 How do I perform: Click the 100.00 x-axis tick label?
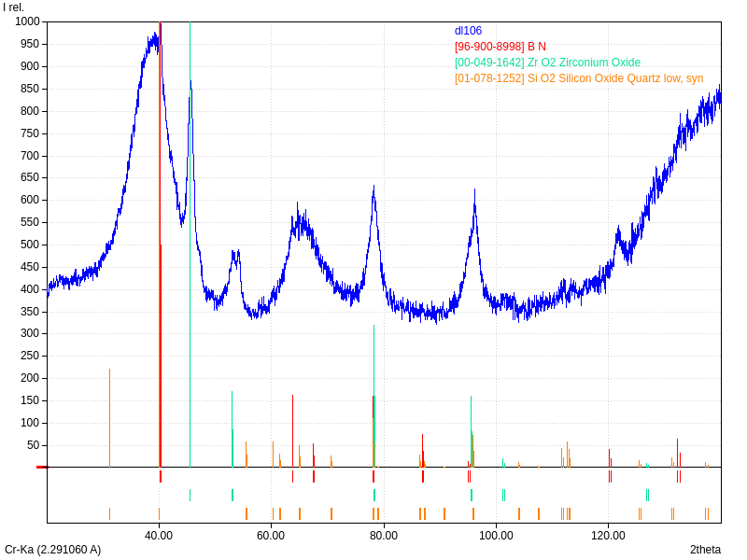[496, 535]
